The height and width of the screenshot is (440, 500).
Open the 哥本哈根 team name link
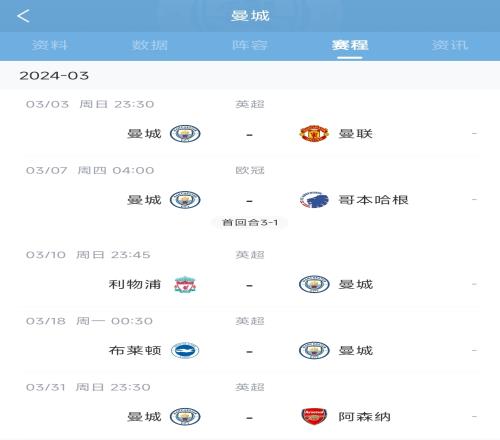click(373, 200)
